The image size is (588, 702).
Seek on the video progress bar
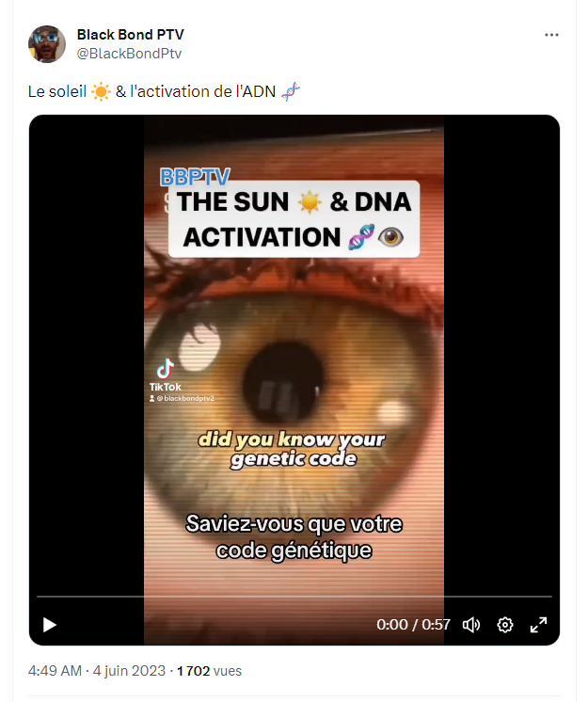[294, 597]
